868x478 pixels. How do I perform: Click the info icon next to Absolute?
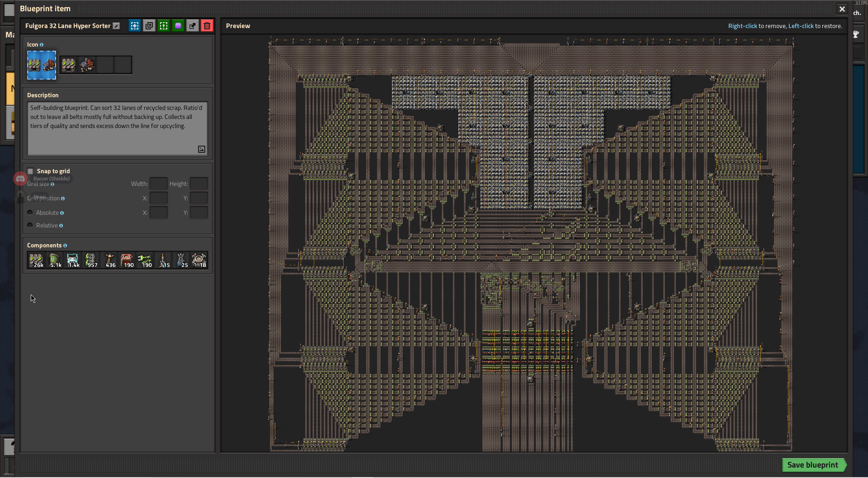point(62,213)
